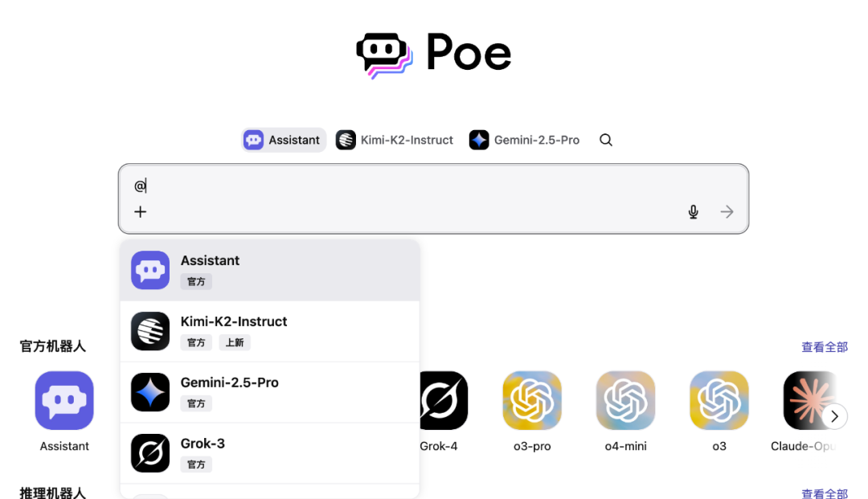868x499 pixels.
Task: Click the Poe logo at top
Action: (x=433, y=54)
